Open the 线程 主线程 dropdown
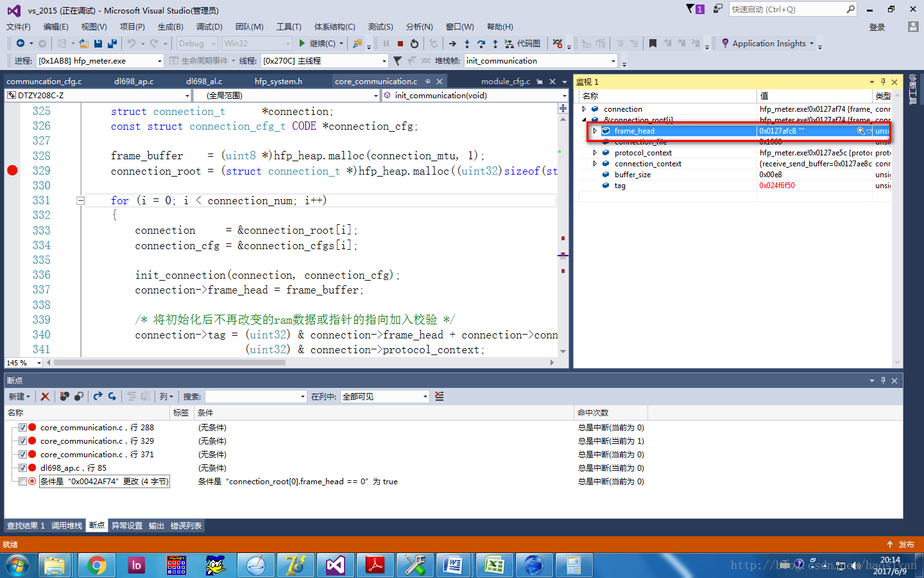924x578 pixels. click(x=384, y=61)
